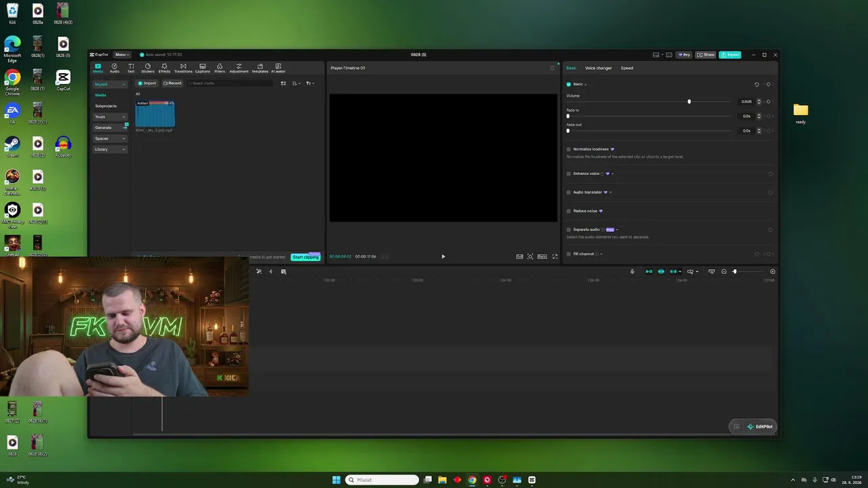Open the Templates panel
The width and height of the screenshot is (868, 488).
(260, 68)
